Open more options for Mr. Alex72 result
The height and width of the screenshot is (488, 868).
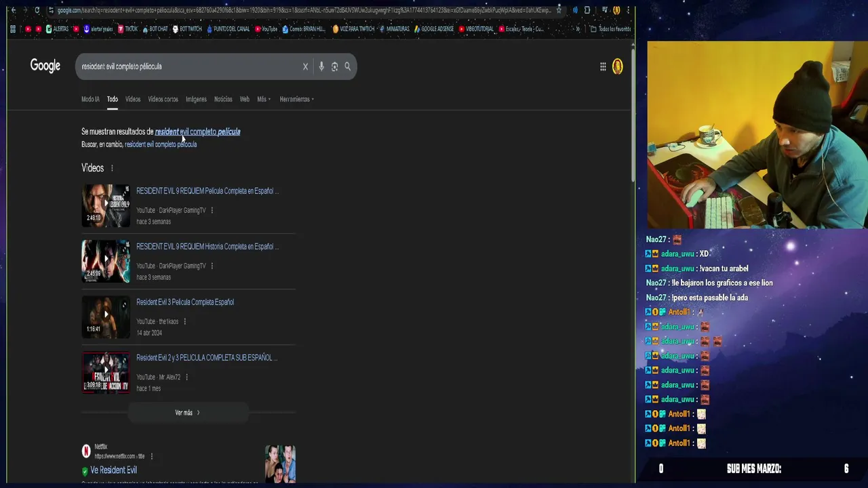[x=186, y=377]
